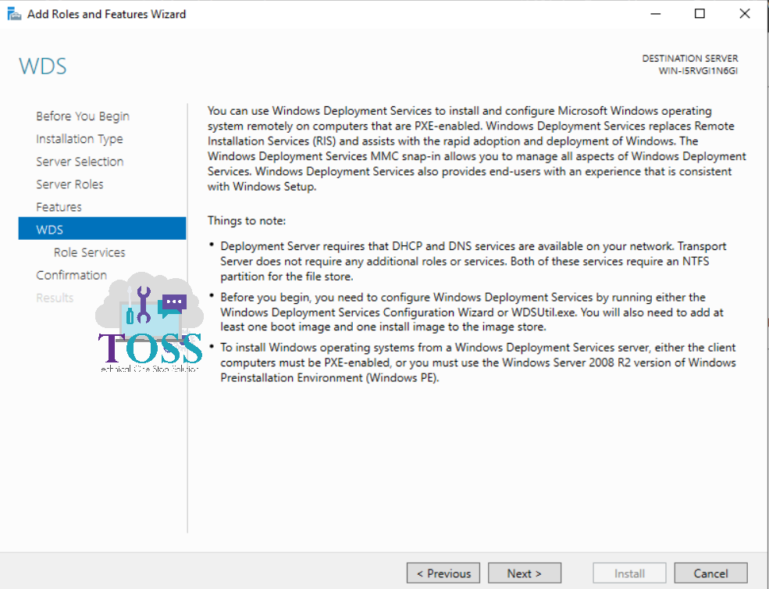
Task: Navigate to the Confirmation step
Action: tap(71, 275)
